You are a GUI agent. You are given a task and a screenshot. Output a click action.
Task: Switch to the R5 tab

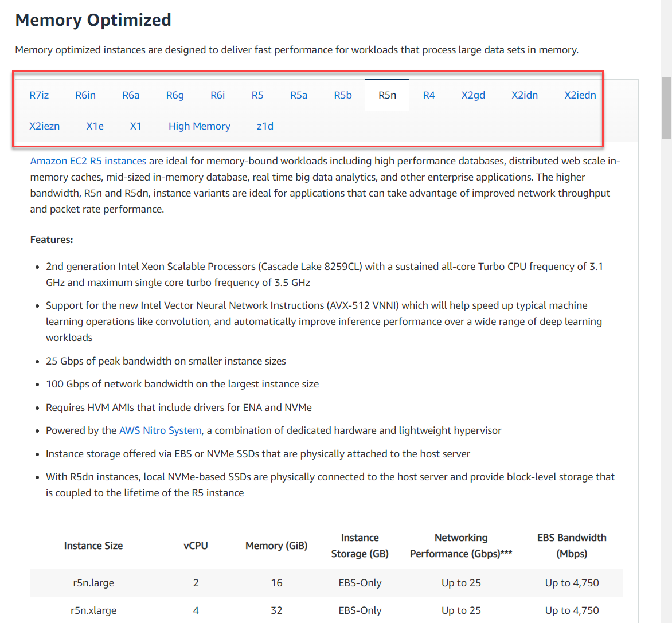(257, 95)
